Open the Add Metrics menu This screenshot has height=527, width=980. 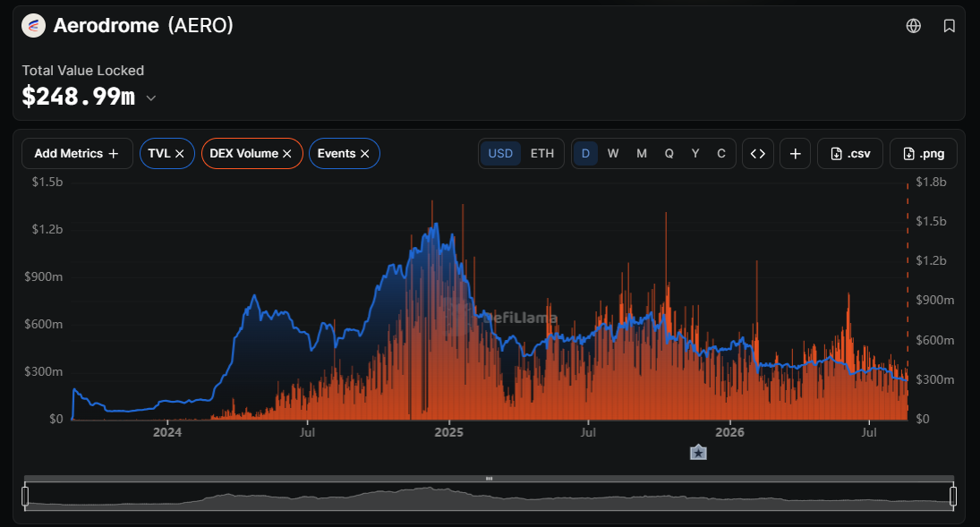coord(77,153)
